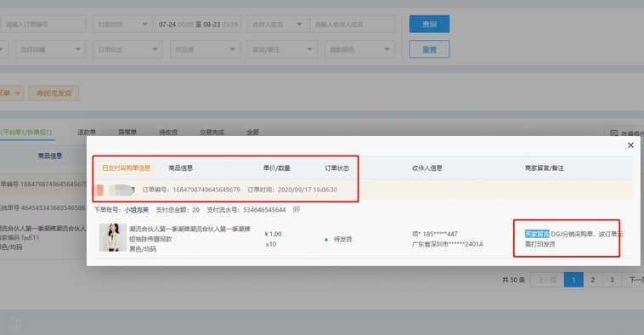This screenshot has width=644, height=335.
Task: Switch to the 异常单 tab
Action: tap(127, 132)
